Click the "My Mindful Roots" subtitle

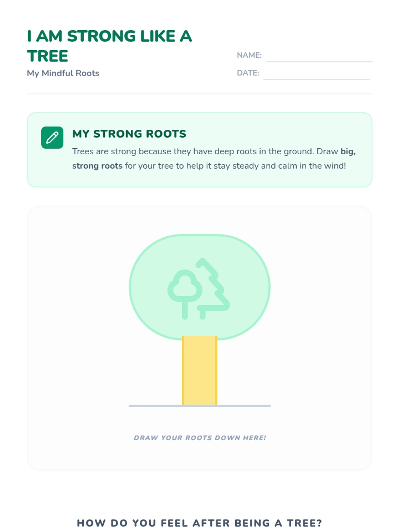point(63,73)
